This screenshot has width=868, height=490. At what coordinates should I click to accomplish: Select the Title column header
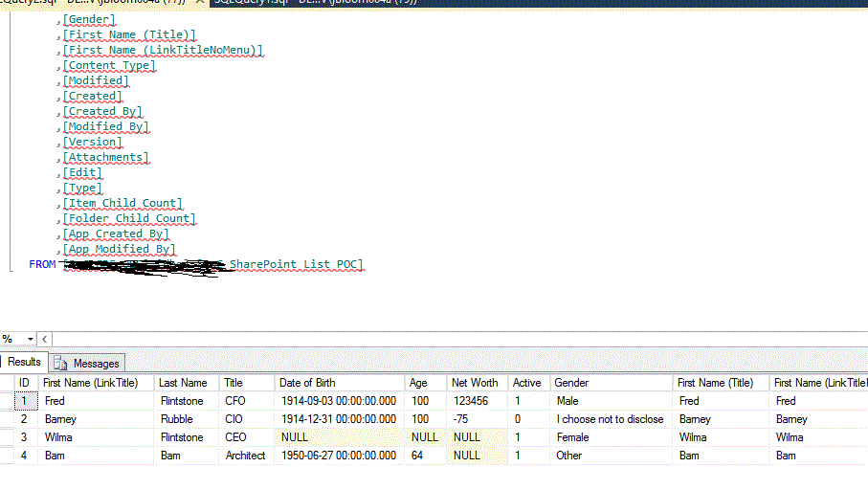pyautogui.click(x=247, y=383)
